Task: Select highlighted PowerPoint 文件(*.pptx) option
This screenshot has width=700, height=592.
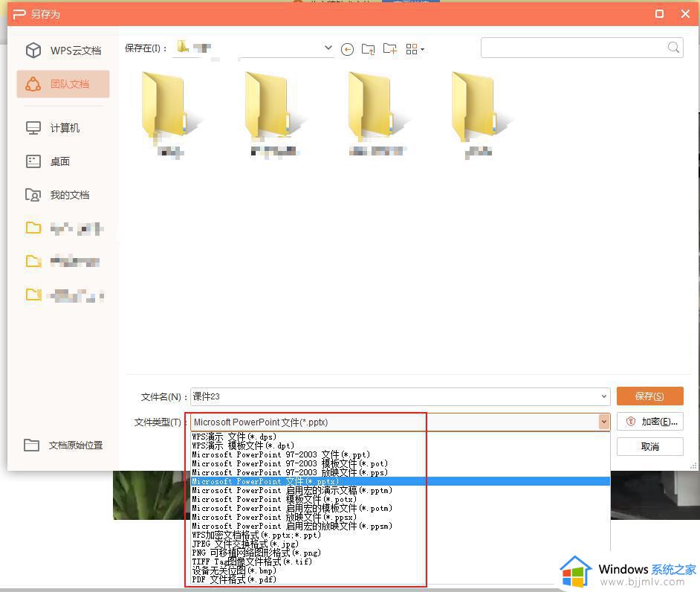Action: (401, 481)
